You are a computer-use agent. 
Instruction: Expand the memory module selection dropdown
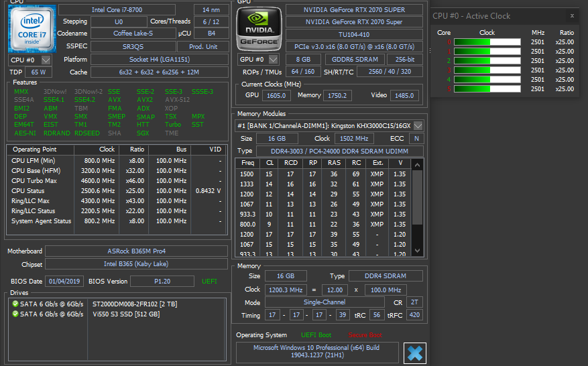tap(418, 125)
